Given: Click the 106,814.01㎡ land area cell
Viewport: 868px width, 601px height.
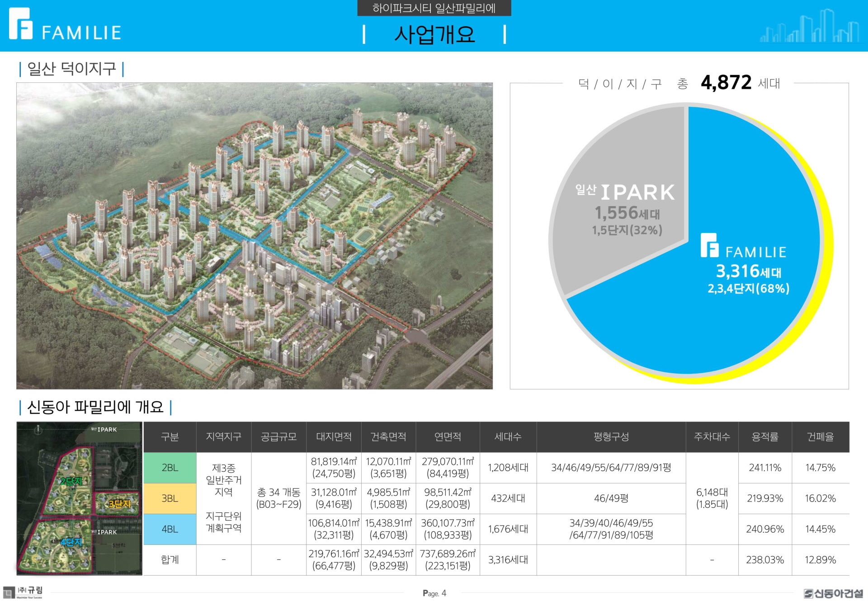Looking at the screenshot, I should pyautogui.click(x=334, y=529).
